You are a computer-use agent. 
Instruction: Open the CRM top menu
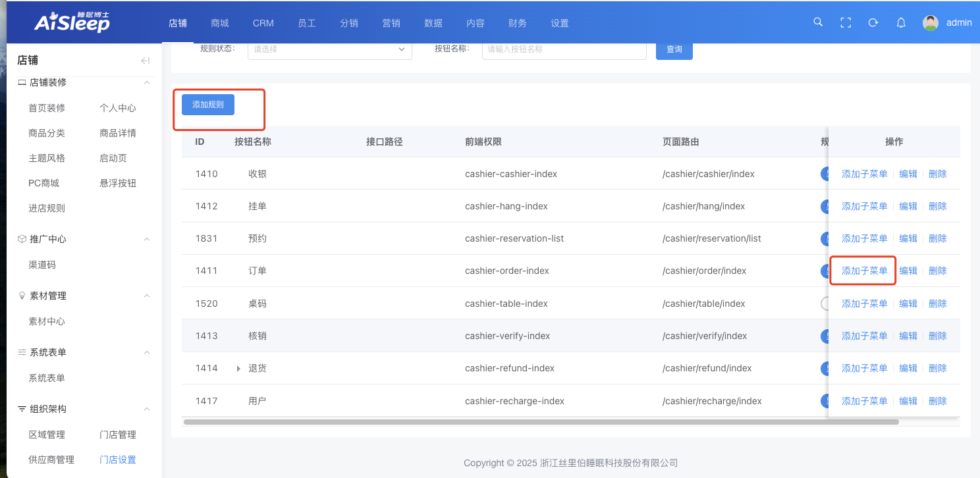(x=263, y=23)
